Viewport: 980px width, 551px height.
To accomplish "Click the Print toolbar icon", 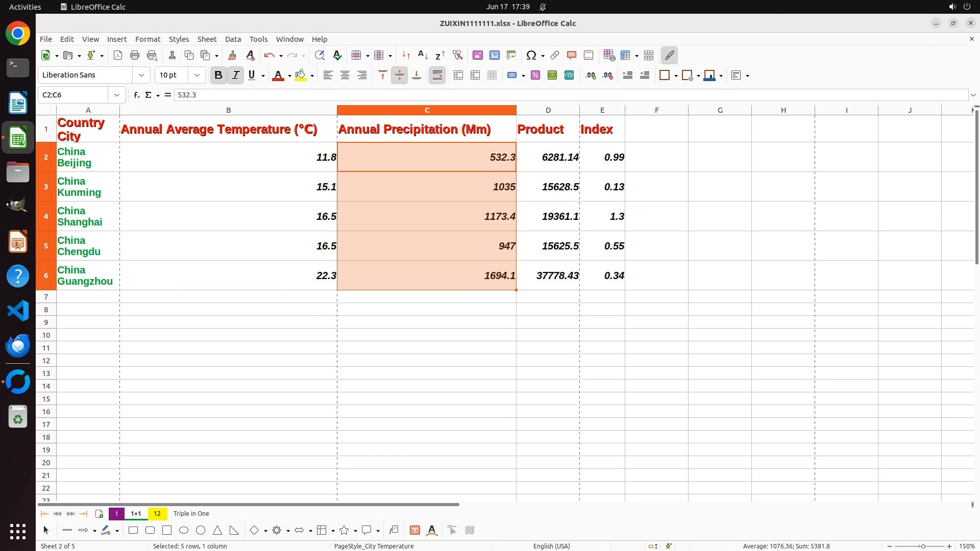I will [x=135, y=55].
